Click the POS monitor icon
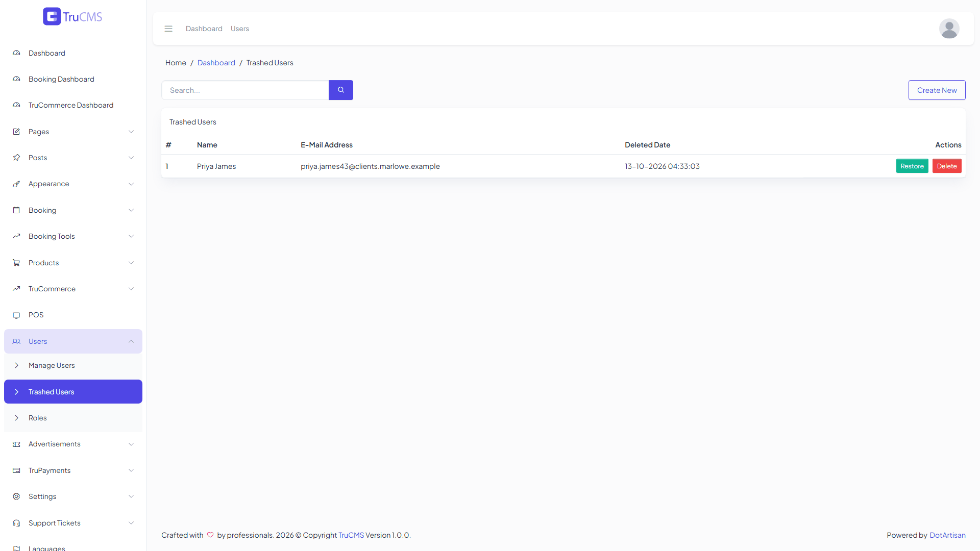This screenshot has width=980, height=551. pyautogui.click(x=16, y=315)
